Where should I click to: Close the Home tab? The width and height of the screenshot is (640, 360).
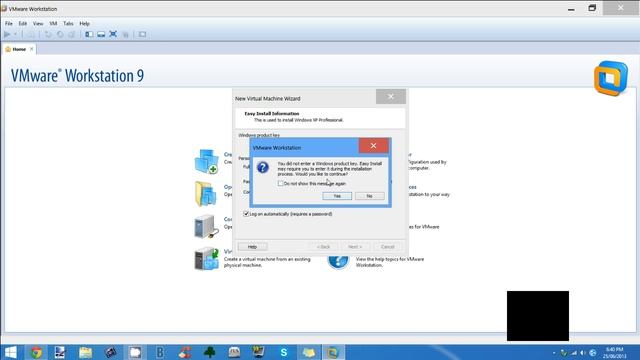(31, 49)
